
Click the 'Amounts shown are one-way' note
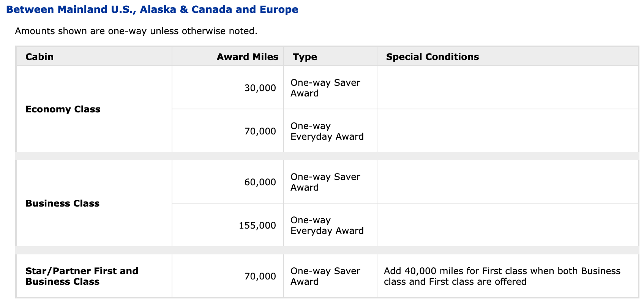(x=136, y=31)
